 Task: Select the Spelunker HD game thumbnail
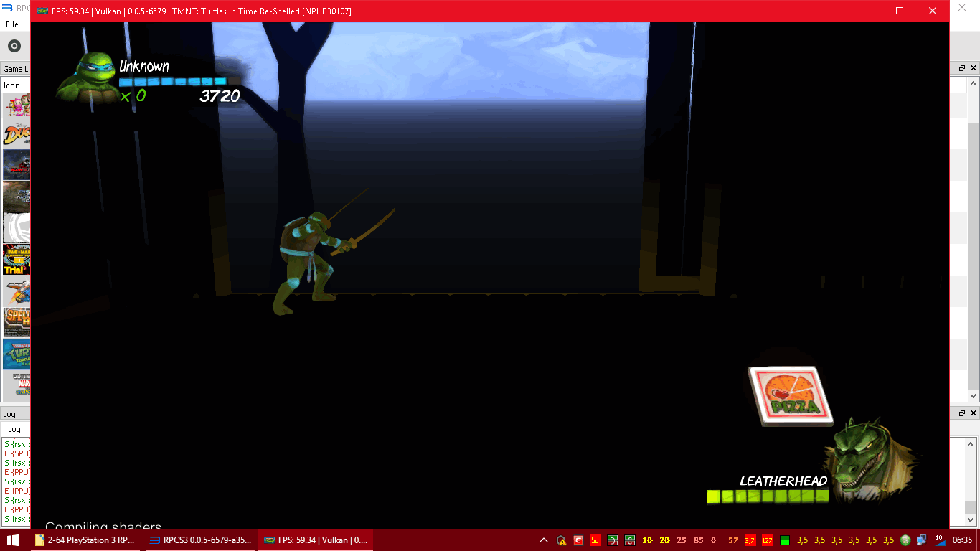[17, 322]
